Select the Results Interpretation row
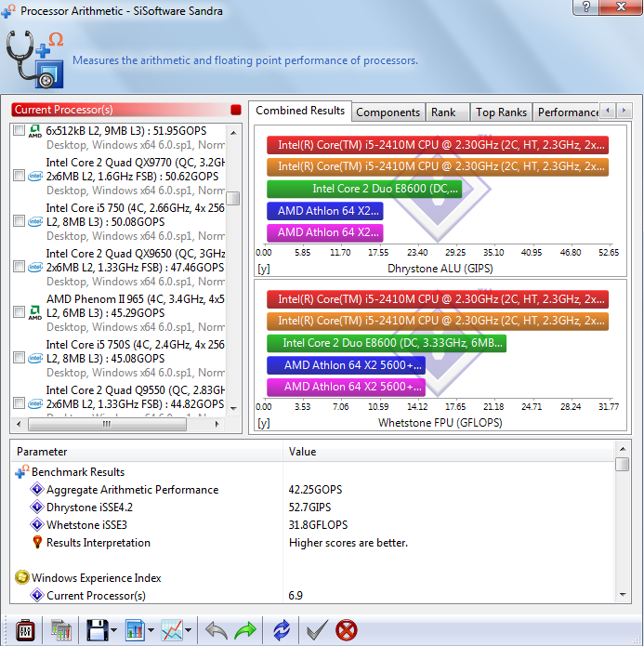This screenshot has height=646, width=644. click(x=312, y=542)
